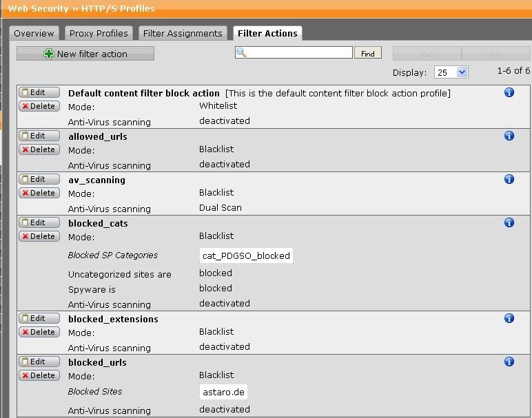The image size is (532, 418).
Task: Edit the allowed_urls filter action
Action: pyautogui.click(x=39, y=136)
